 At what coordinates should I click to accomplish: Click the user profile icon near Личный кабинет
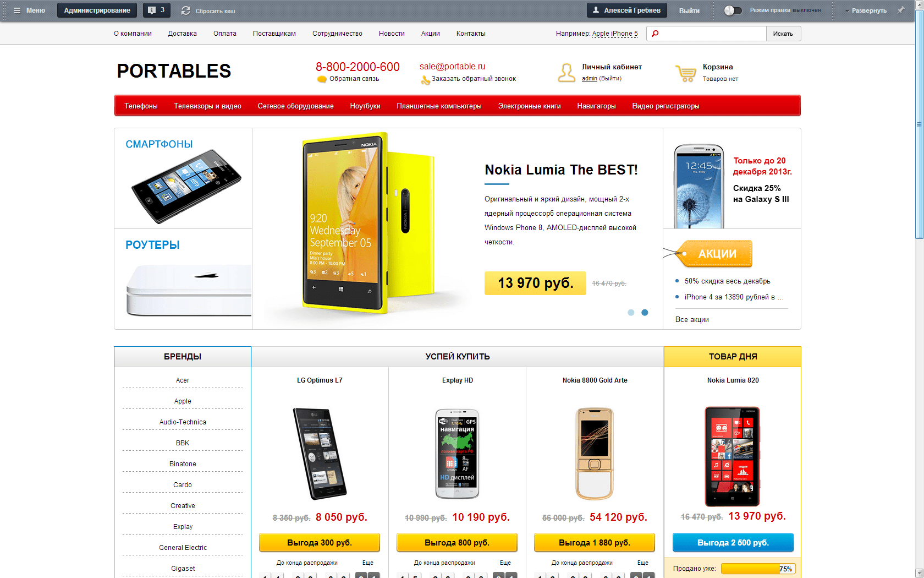click(566, 73)
